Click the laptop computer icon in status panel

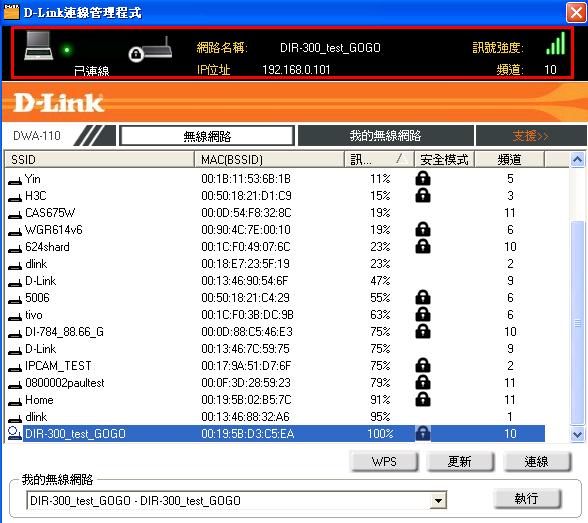coord(39,46)
